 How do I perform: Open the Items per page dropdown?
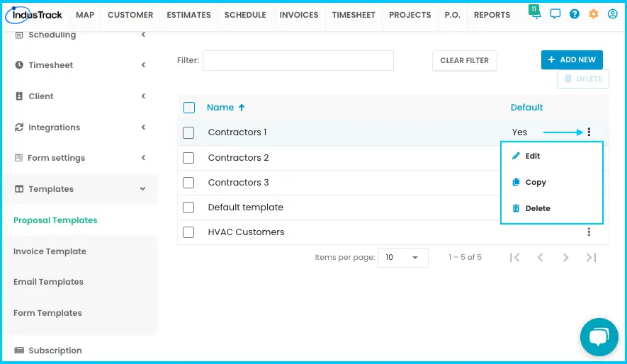pos(402,258)
